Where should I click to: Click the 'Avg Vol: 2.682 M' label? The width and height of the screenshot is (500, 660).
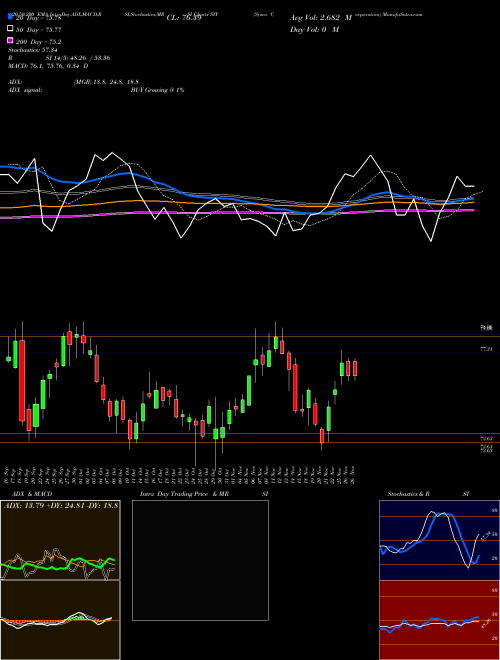tap(321, 18)
